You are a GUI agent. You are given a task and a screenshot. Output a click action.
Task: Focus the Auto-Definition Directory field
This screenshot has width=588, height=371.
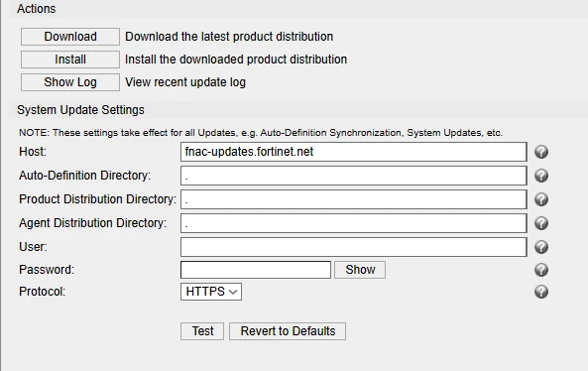coord(354,176)
